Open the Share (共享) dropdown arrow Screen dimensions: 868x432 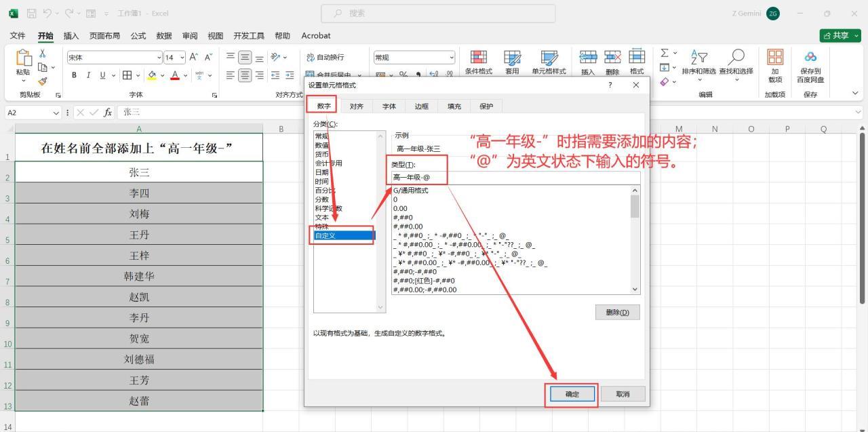pos(856,35)
